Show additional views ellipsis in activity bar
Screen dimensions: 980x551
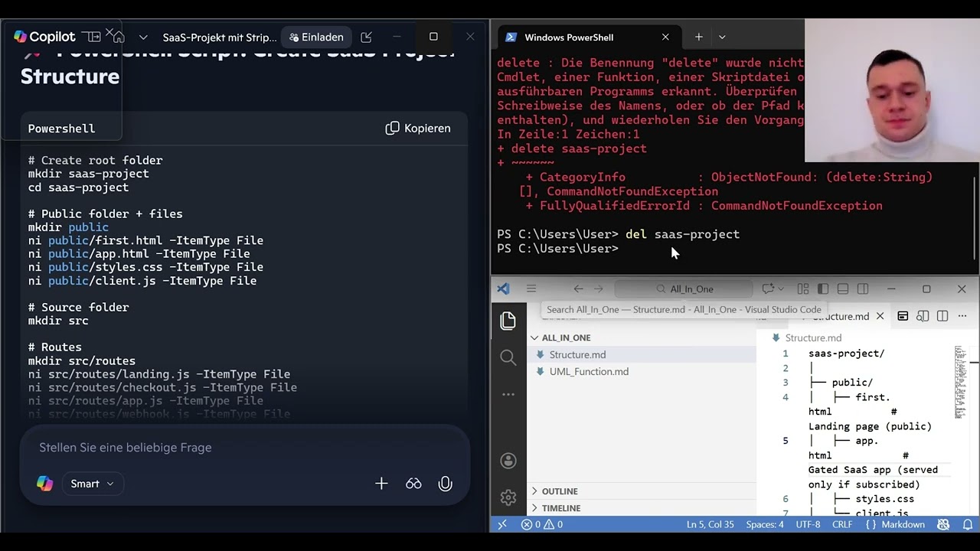click(508, 394)
